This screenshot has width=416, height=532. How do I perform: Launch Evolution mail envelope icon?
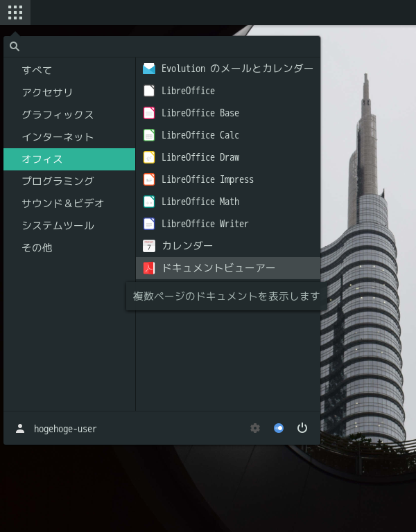(x=149, y=69)
